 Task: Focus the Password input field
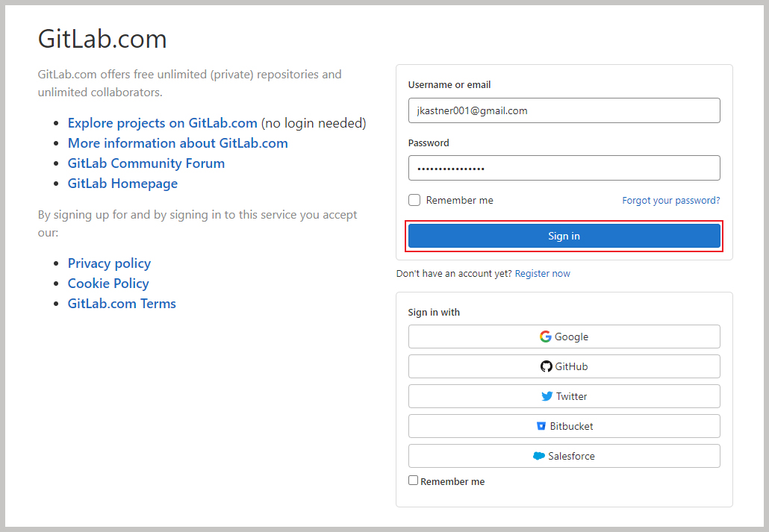tap(564, 168)
